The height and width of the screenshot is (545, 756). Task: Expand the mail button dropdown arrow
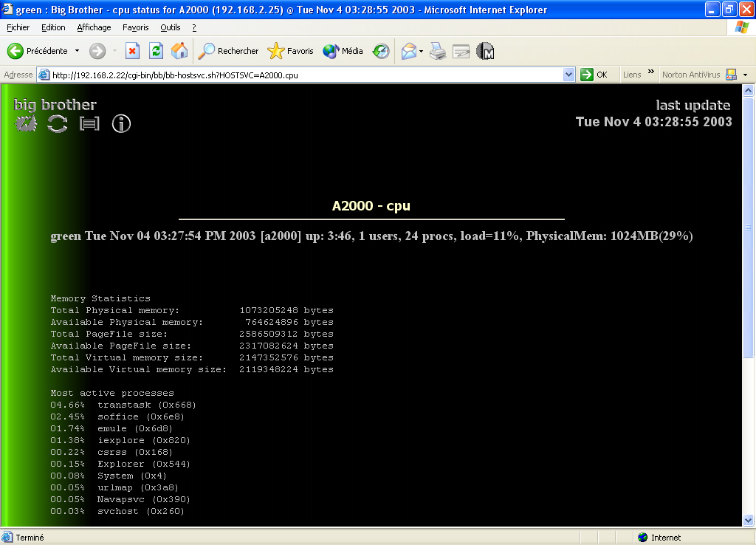coord(422,51)
